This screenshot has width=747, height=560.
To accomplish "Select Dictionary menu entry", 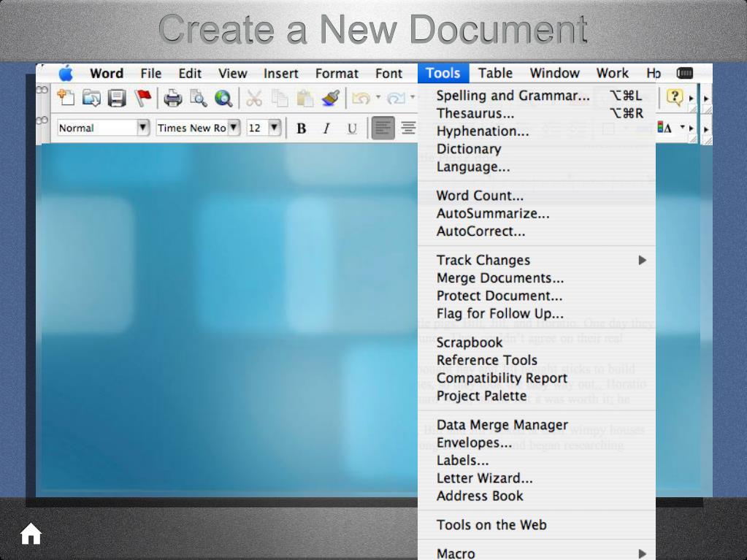I will click(537, 149).
